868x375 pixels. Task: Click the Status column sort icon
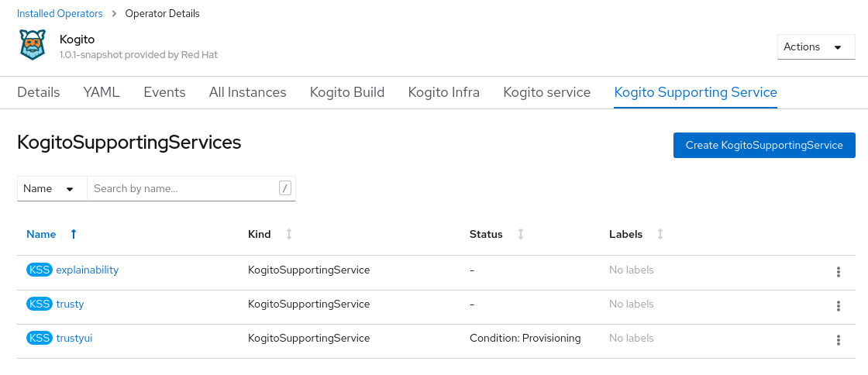520,234
